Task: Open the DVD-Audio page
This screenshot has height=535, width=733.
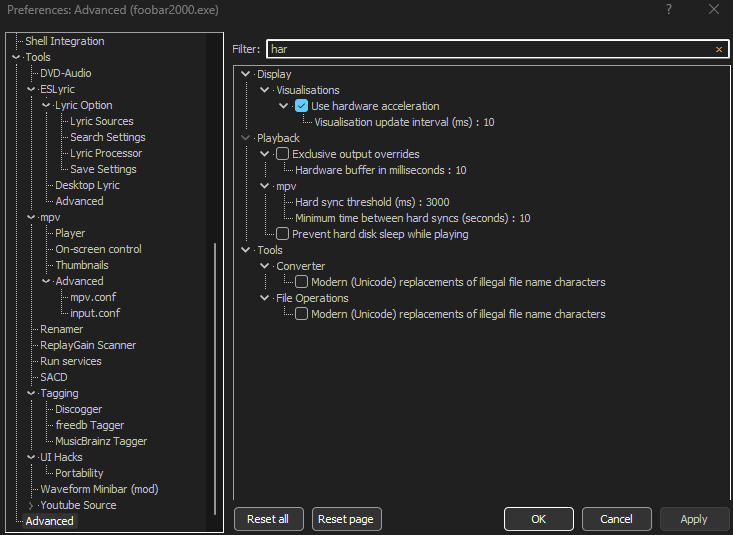Action: pos(65,73)
